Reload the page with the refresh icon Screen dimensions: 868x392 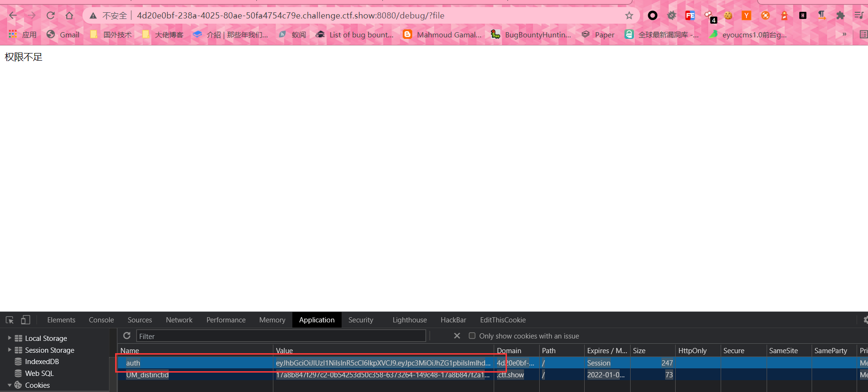pos(51,16)
